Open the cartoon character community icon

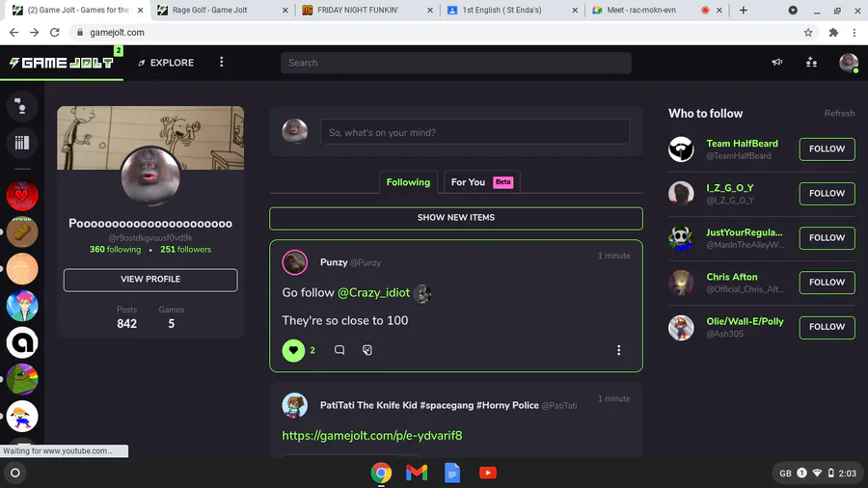click(22, 416)
